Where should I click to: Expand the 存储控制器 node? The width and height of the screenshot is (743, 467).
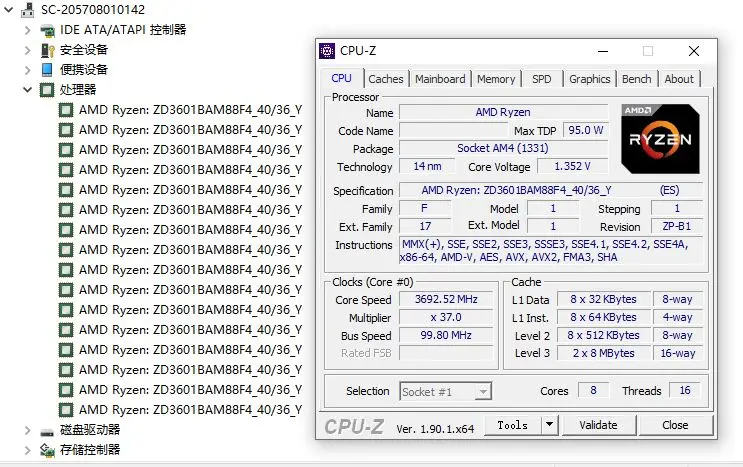coord(28,450)
